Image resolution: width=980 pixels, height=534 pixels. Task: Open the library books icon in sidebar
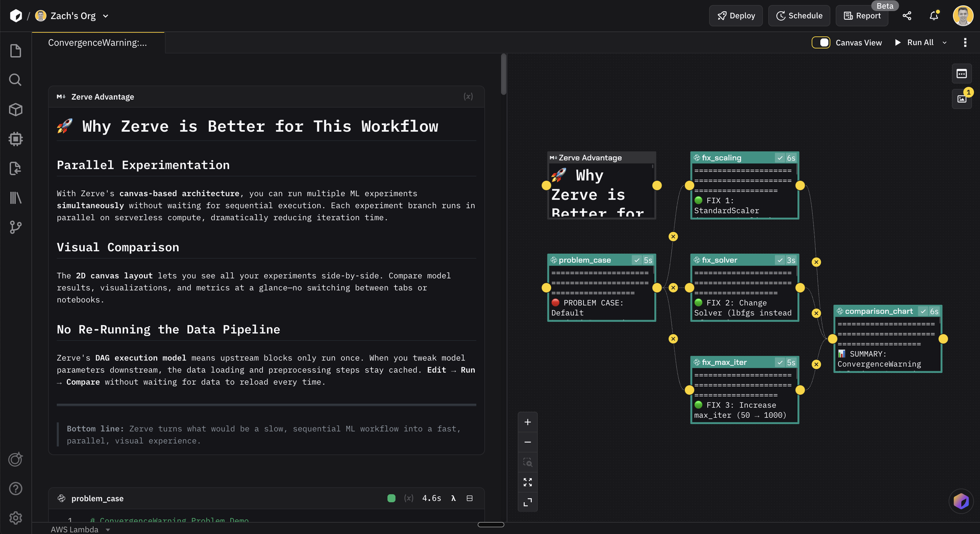click(x=16, y=198)
